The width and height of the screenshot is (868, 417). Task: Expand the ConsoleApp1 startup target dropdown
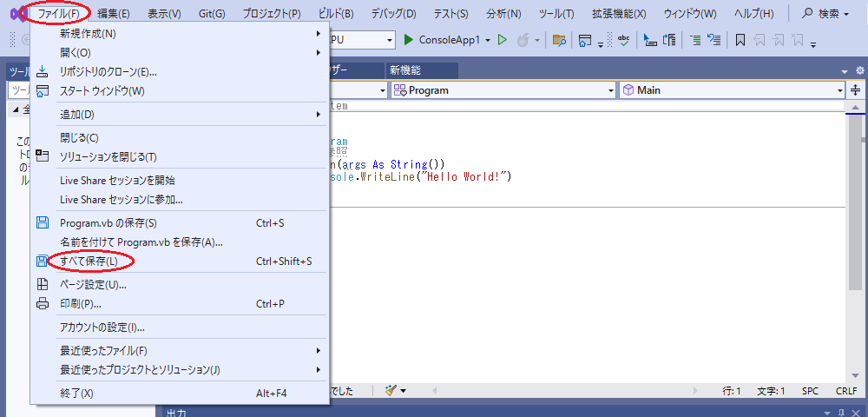coord(487,40)
